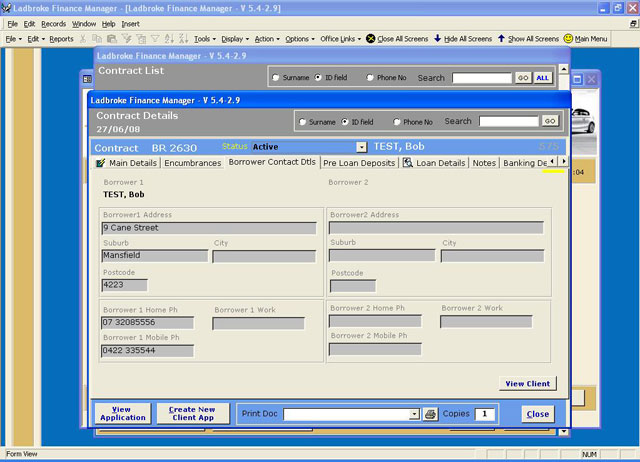Click Contract List scrollbar down arrow
640x462 pixels.
(564, 432)
